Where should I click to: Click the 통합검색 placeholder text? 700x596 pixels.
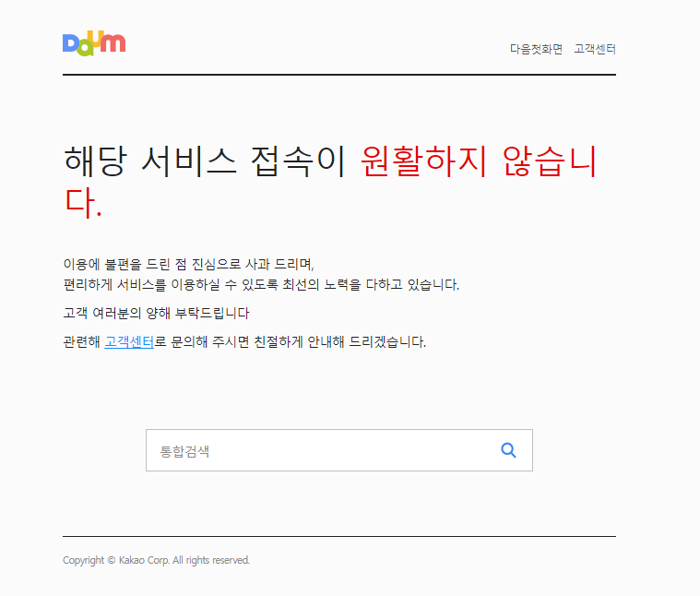pyautogui.click(x=184, y=451)
